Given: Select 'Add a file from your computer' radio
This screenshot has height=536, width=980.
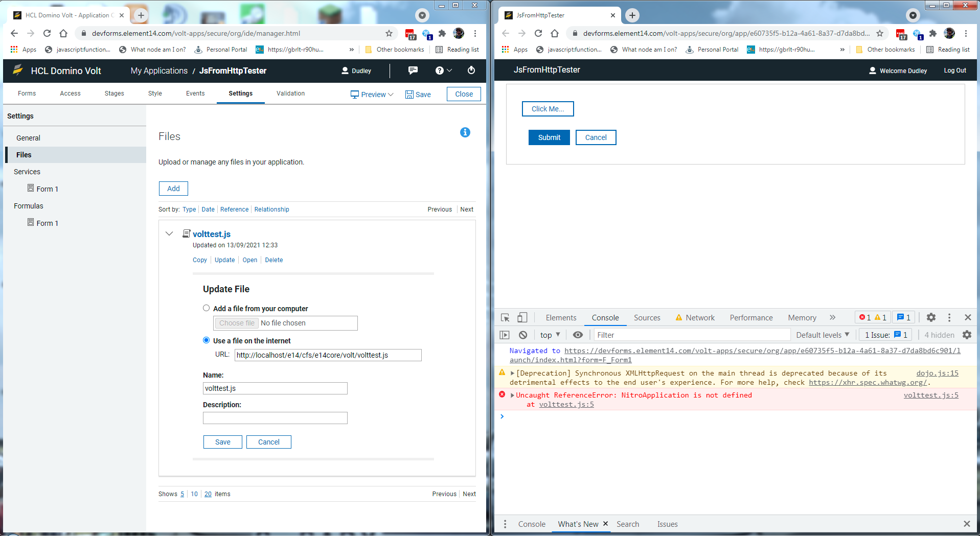Looking at the screenshot, I should coord(207,308).
